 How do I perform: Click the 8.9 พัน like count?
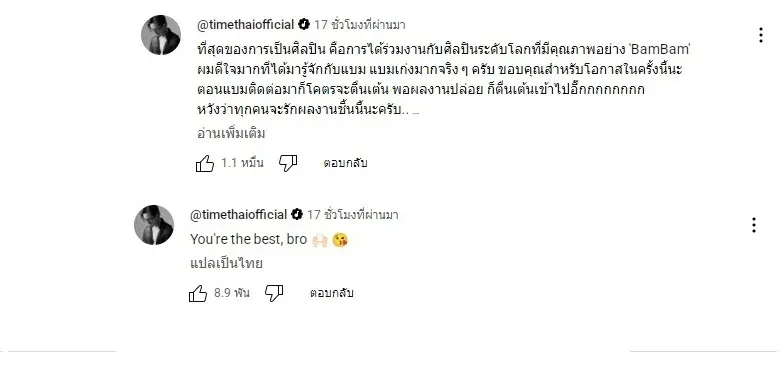point(232,293)
